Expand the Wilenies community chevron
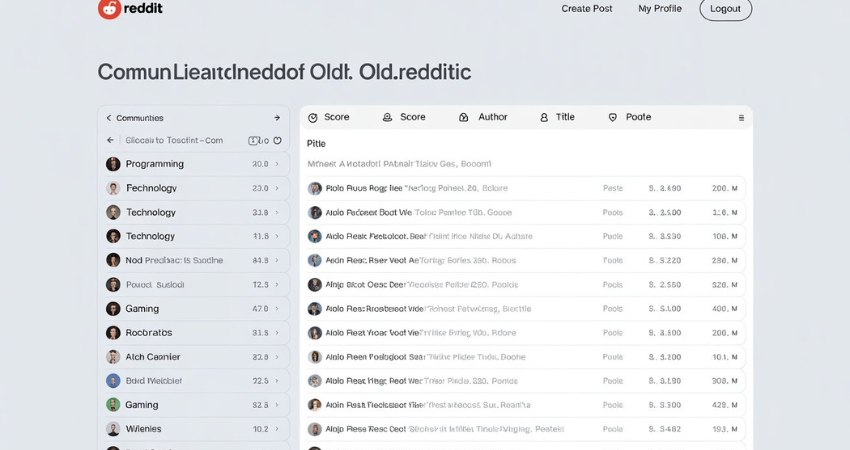Image resolution: width=850 pixels, height=450 pixels. (277, 429)
